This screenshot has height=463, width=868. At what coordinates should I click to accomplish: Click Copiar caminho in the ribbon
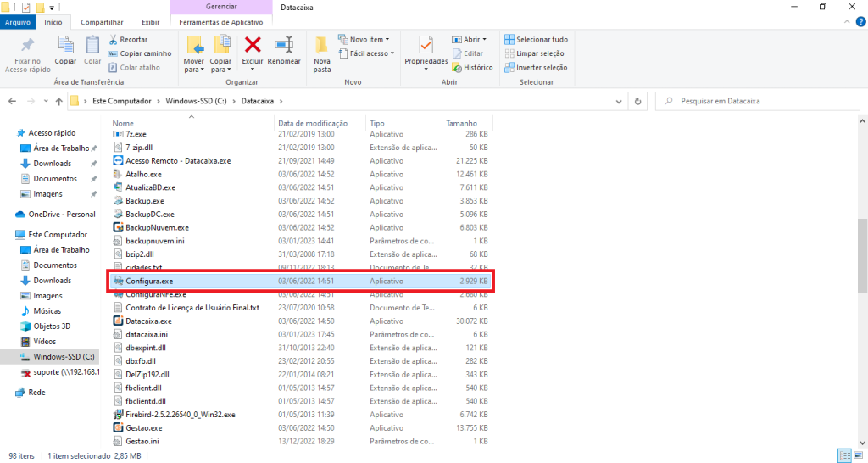140,53
